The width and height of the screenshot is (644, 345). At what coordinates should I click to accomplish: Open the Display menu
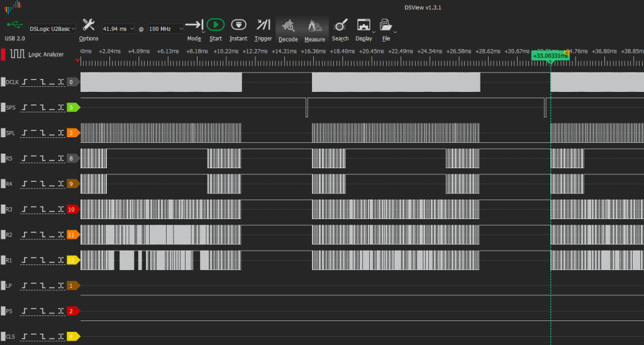pos(364,26)
